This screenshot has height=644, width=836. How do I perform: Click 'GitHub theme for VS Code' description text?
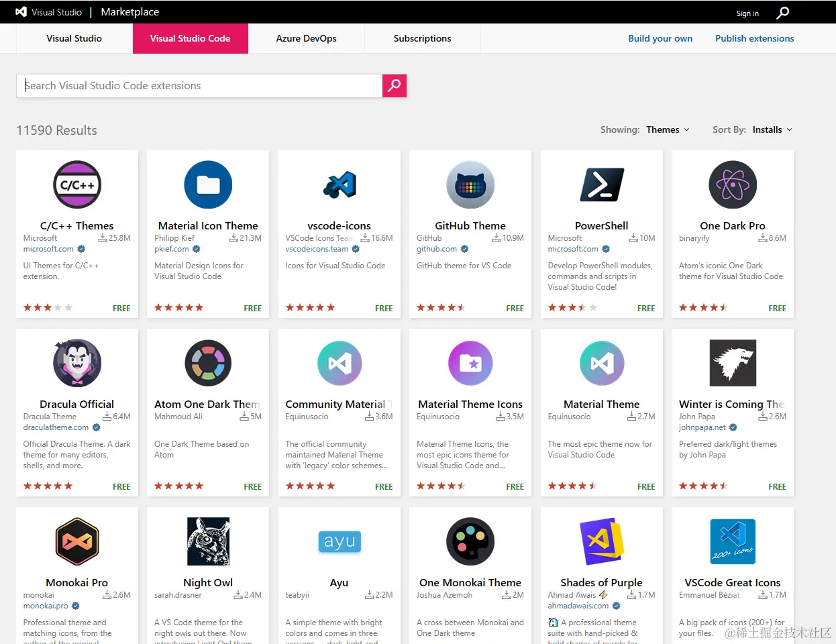(x=464, y=266)
